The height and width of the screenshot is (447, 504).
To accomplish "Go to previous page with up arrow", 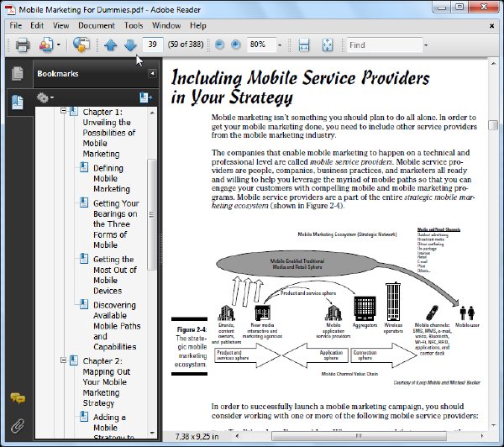I will pyautogui.click(x=111, y=45).
